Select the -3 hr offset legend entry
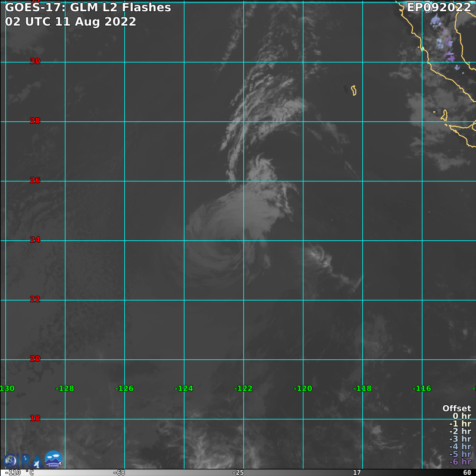 click(460, 439)
